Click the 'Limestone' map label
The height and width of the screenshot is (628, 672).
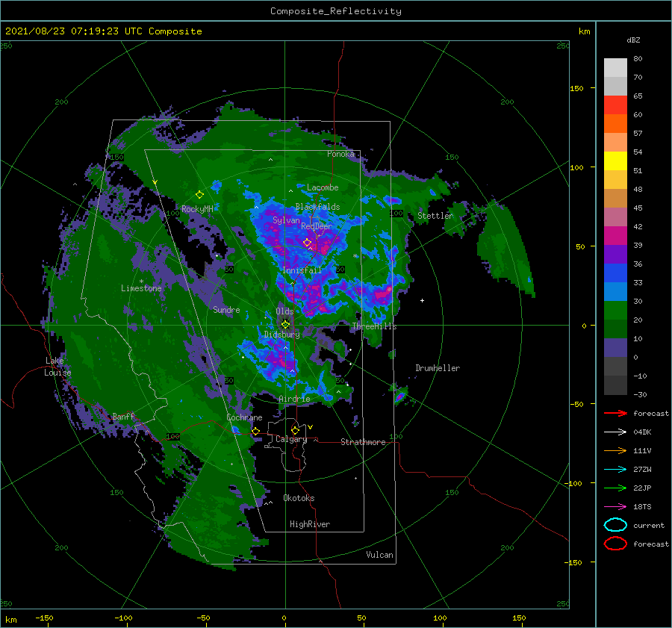pos(141,288)
